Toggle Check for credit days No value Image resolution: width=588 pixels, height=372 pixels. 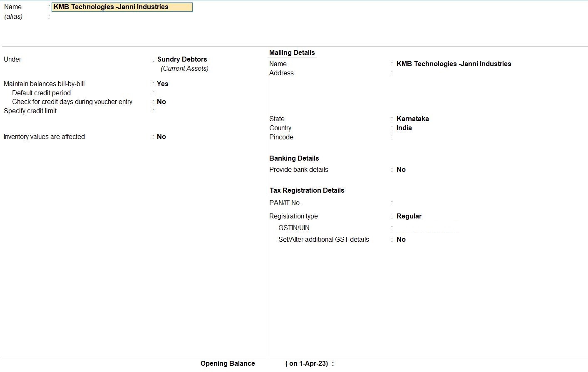[161, 102]
